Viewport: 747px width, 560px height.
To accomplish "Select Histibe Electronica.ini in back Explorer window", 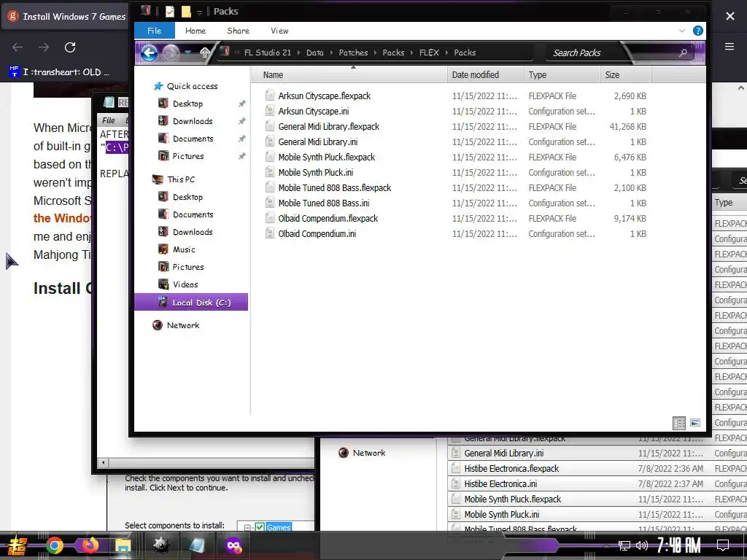I will [500, 484].
